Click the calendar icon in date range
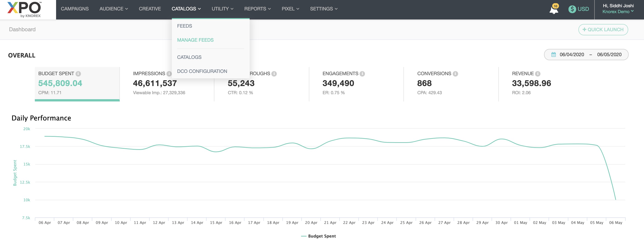Viewport: 644px width, 245px height. 554,55
